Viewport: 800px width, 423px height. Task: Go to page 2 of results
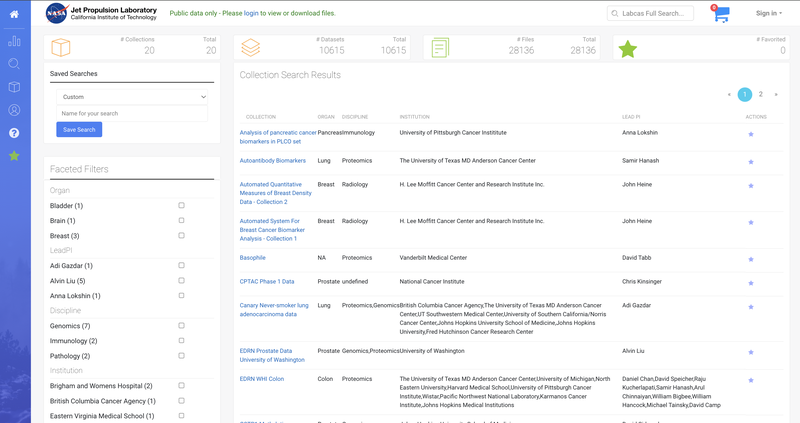tap(761, 94)
